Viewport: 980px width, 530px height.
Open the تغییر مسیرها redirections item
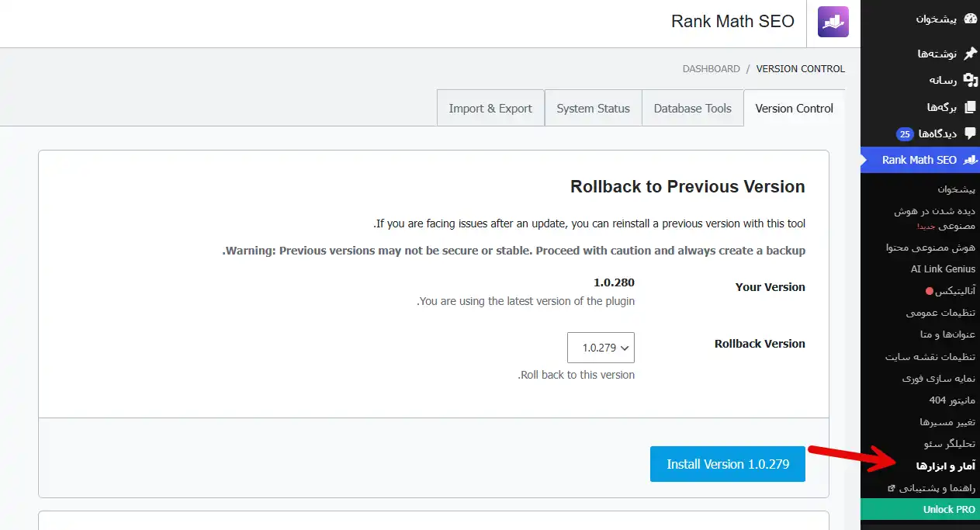947,422
